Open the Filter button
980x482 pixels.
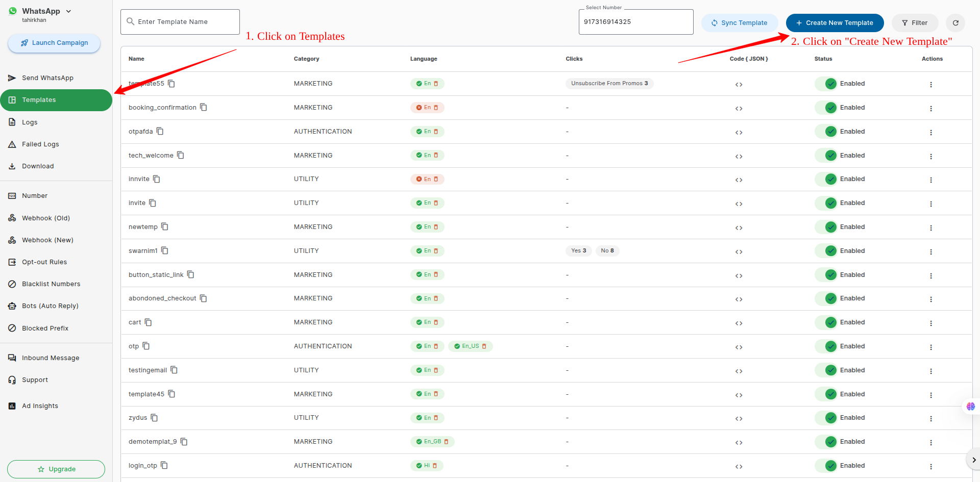pos(915,23)
